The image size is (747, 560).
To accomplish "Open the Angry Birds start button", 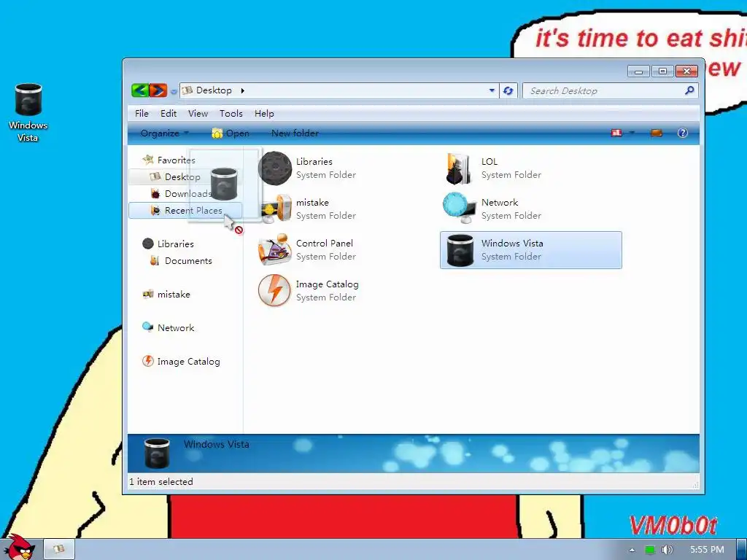I will coord(18,548).
